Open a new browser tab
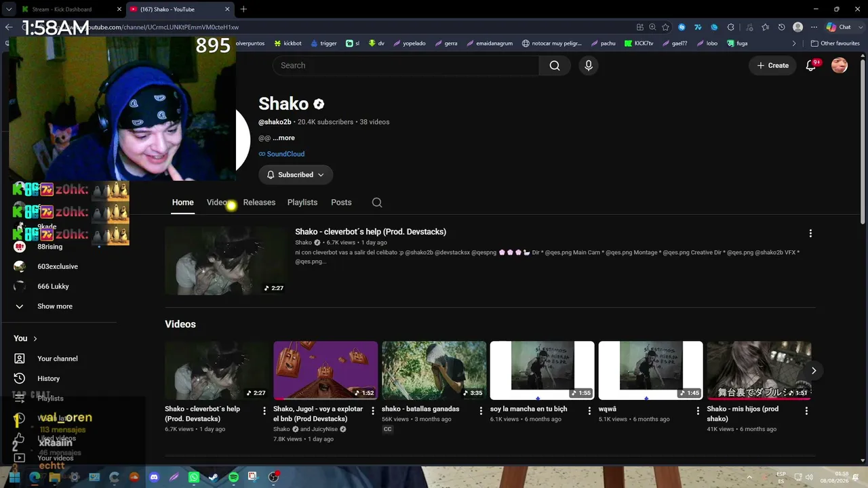Image resolution: width=868 pixels, height=488 pixels. 243,9
